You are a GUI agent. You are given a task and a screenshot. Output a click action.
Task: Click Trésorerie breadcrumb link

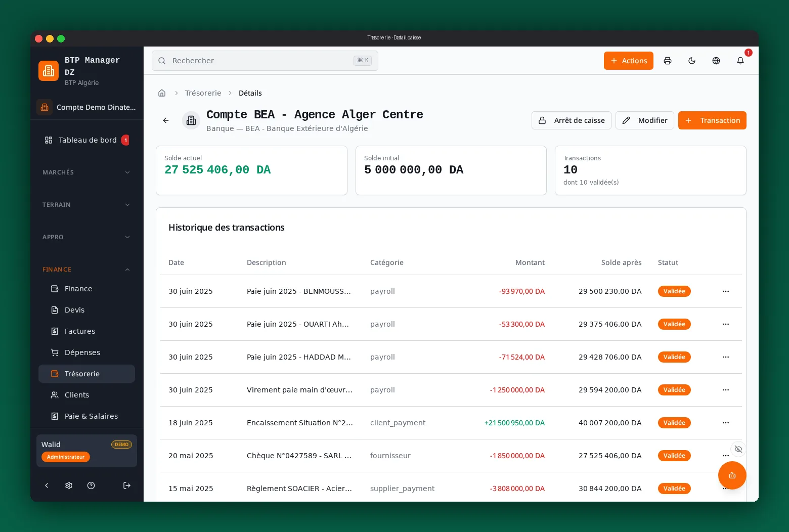(203, 93)
